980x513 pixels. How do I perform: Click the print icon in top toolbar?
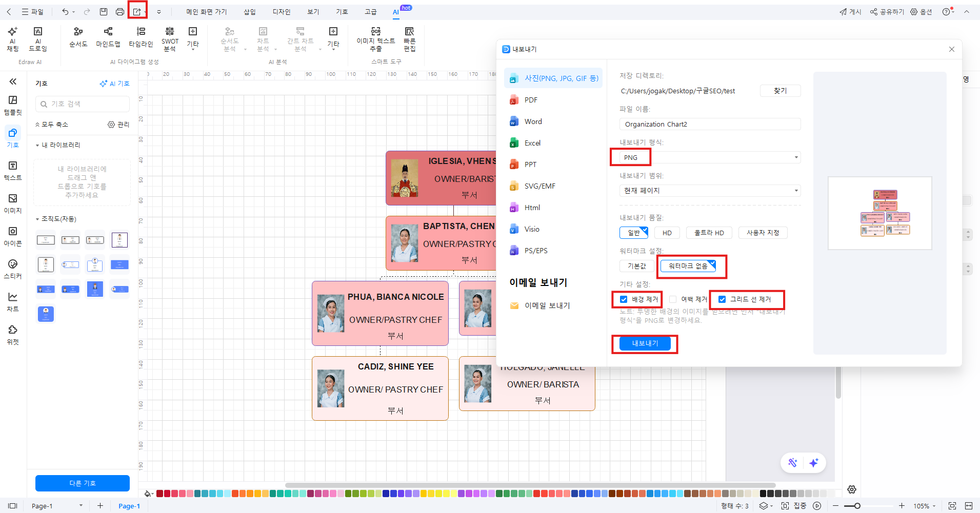(x=120, y=12)
